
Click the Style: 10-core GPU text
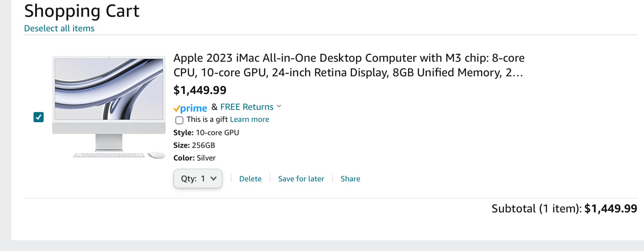[206, 133]
